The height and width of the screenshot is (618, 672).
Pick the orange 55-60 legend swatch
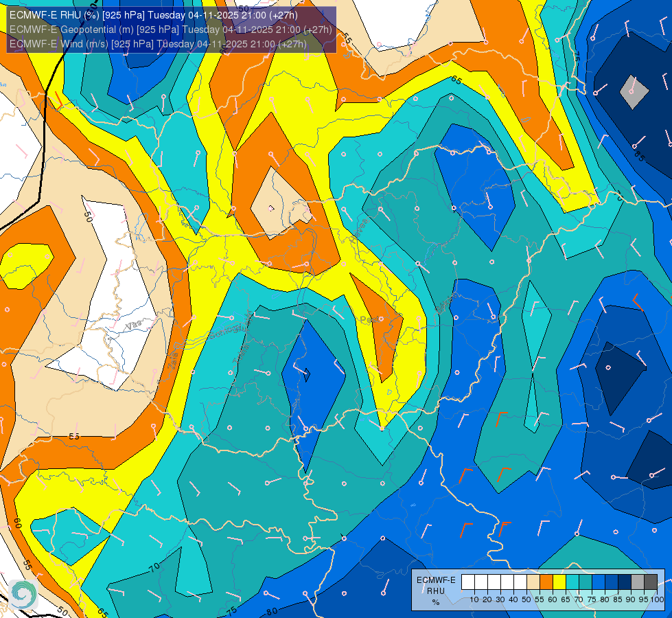[546, 582]
